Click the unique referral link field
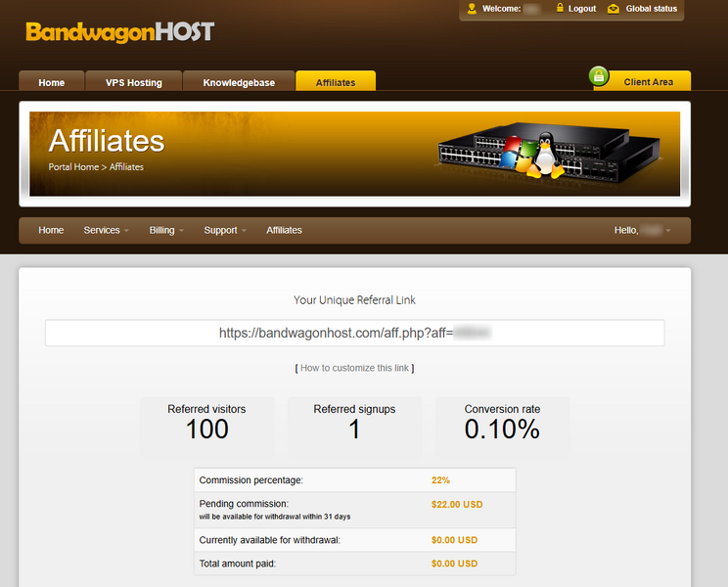 coord(354,333)
